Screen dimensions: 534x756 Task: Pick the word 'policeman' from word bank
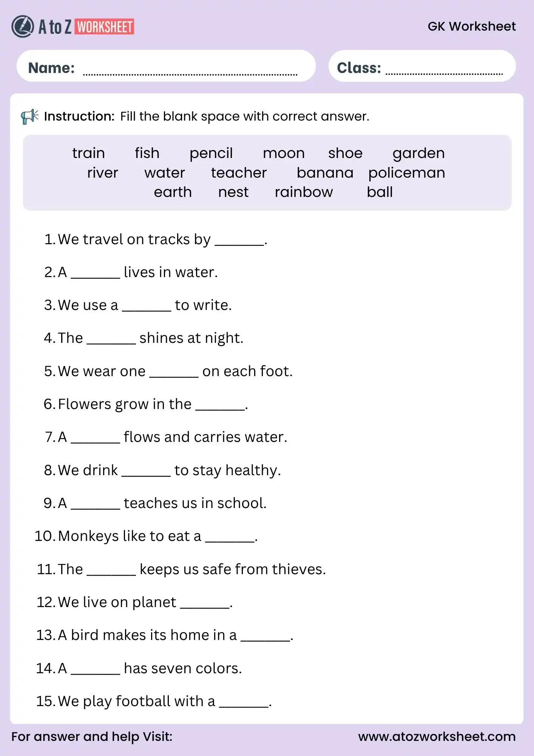coord(407,173)
